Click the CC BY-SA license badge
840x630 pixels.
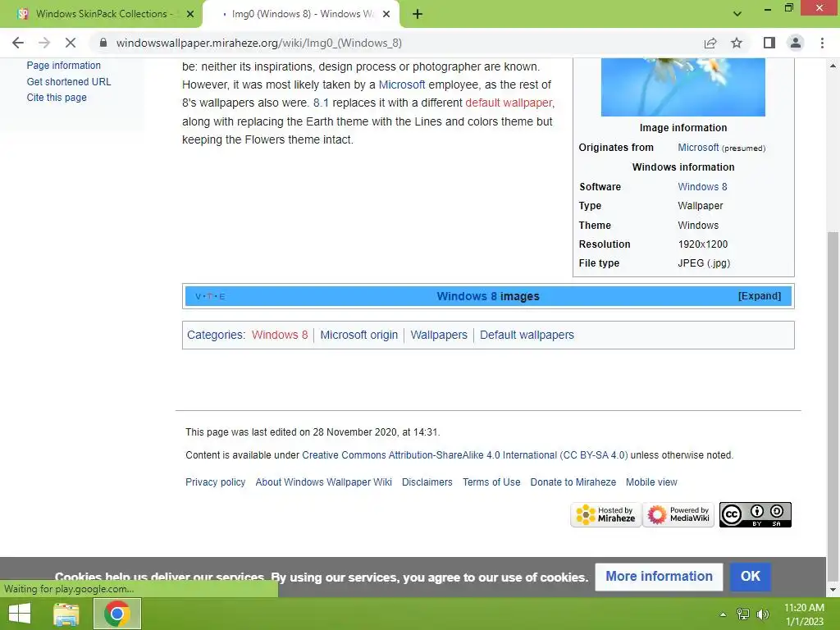[755, 515]
